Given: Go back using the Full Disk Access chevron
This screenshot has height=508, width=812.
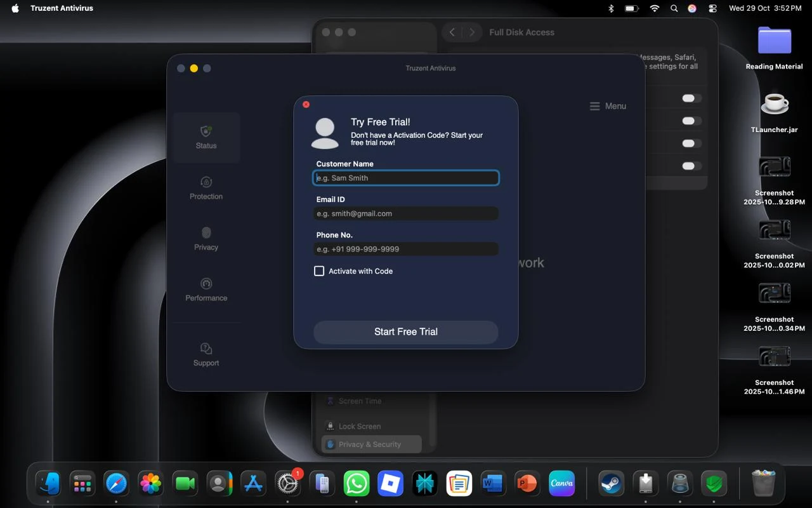Looking at the screenshot, I should point(452,32).
